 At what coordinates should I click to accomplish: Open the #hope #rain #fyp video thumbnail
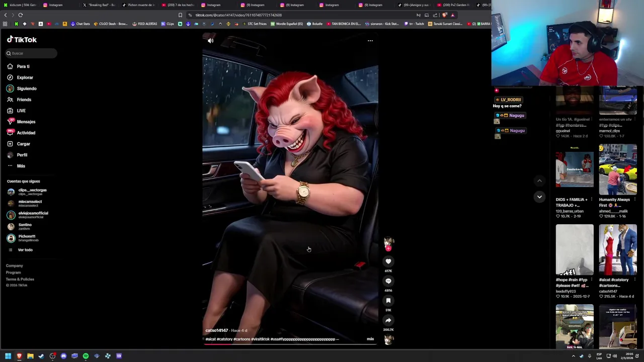[575, 250]
